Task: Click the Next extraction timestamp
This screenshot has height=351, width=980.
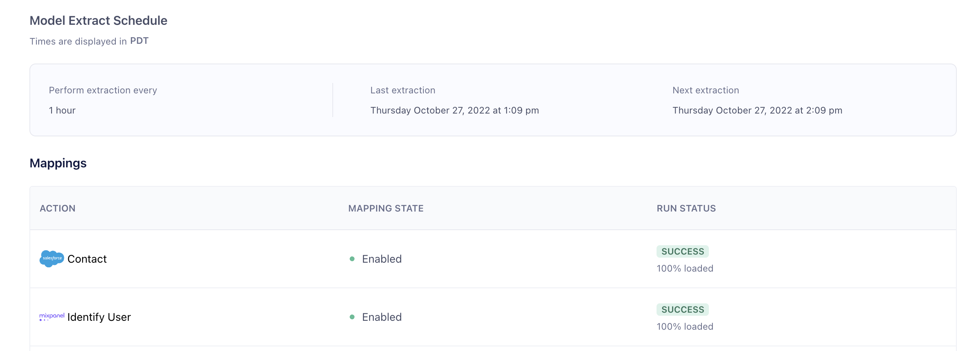Action: [757, 110]
